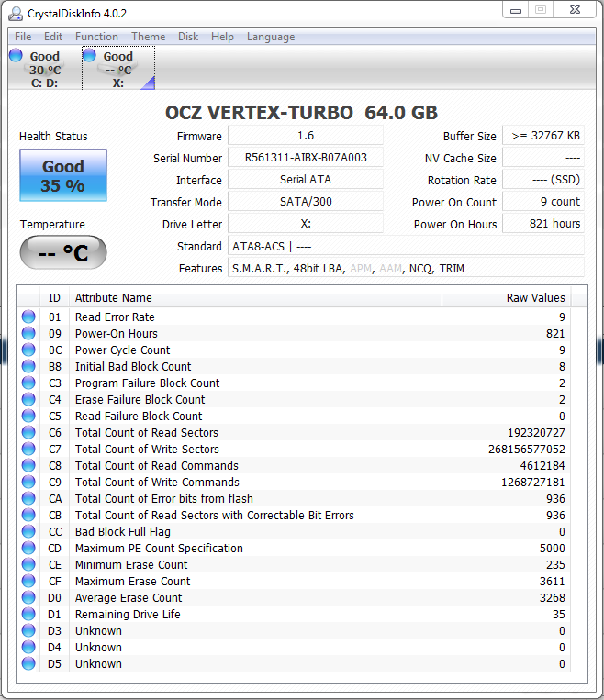The height and width of the screenshot is (700, 604).
Task: Click status orb for Total Count of Write Commands
Action: coord(28,482)
